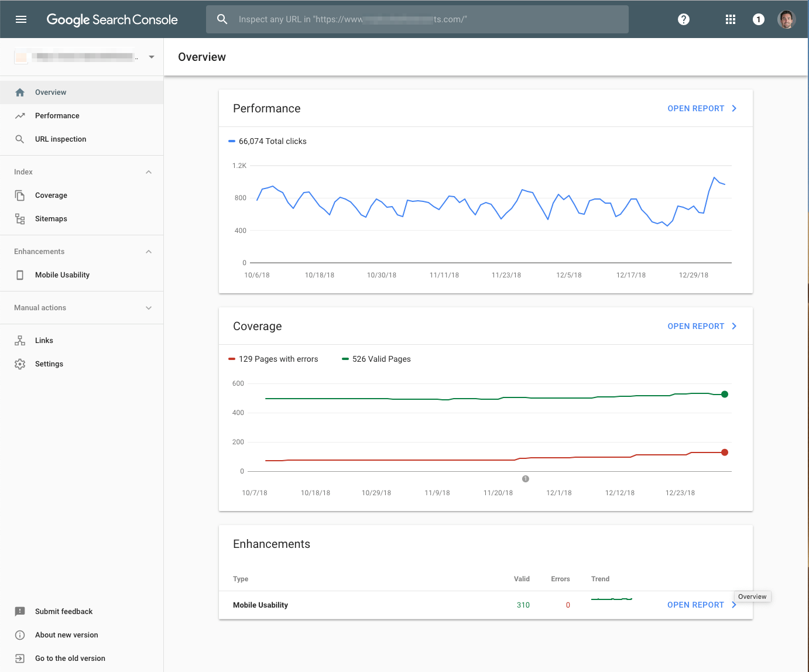This screenshot has height=672, width=809.
Task: Open Links in the sidebar
Action: [44, 341]
